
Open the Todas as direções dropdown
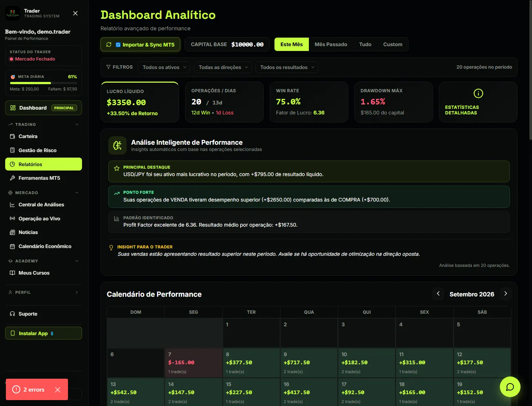pyautogui.click(x=223, y=67)
